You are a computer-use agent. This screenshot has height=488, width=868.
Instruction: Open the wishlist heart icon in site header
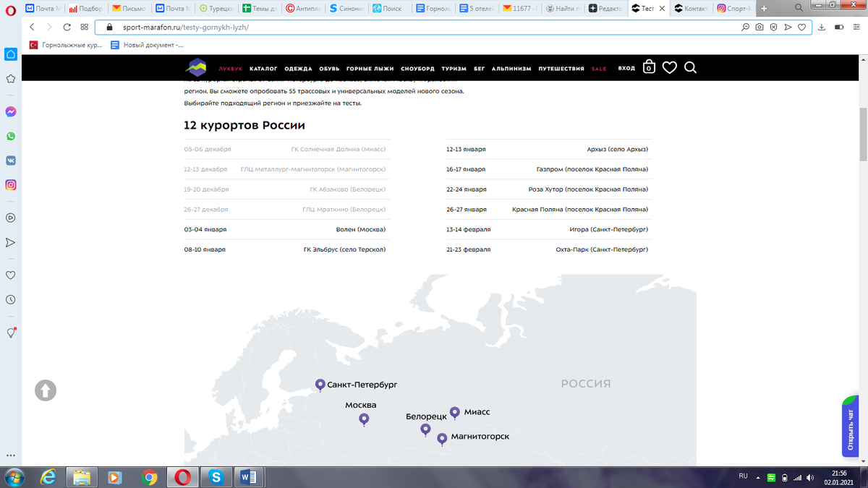pyautogui.click(x=669, y=67)
